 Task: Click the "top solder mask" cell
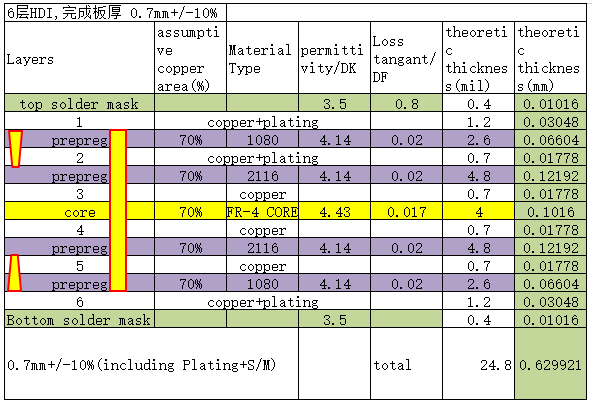80,103
